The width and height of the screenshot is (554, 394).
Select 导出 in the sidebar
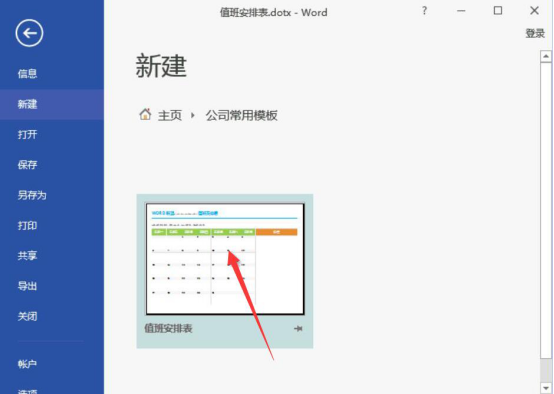tap(28, 286)
